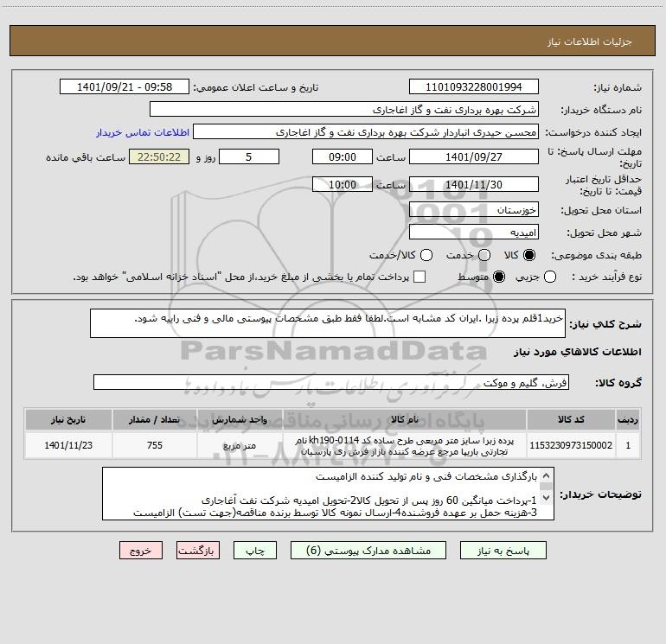Screen dimensions: 666x644
Task: Select the need date cell 1401/11/23
Action: [x=68, y=445]
